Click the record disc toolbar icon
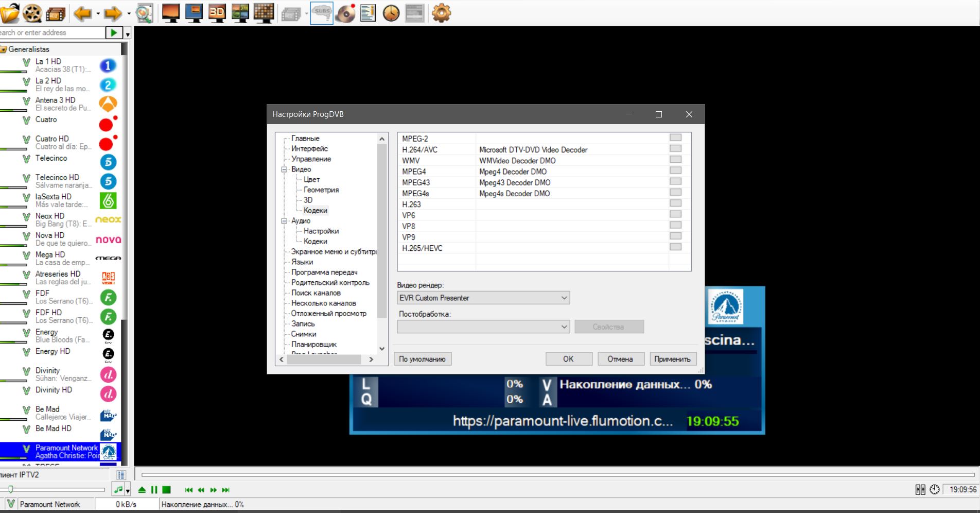This screenshot has height=513, width=980. pos(345,13)
